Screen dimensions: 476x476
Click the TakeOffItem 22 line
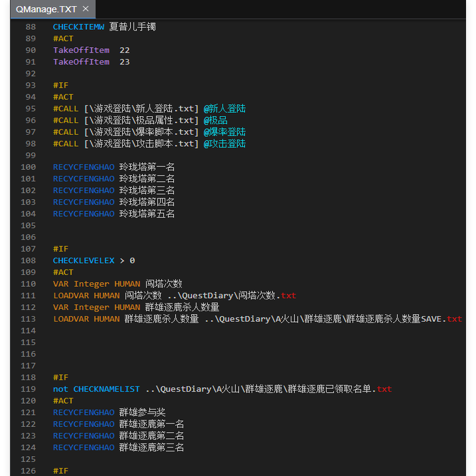[x=91, y=50]
